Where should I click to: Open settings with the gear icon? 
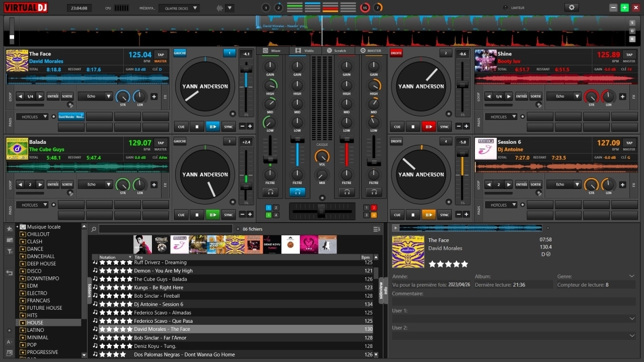click(571, 8)
